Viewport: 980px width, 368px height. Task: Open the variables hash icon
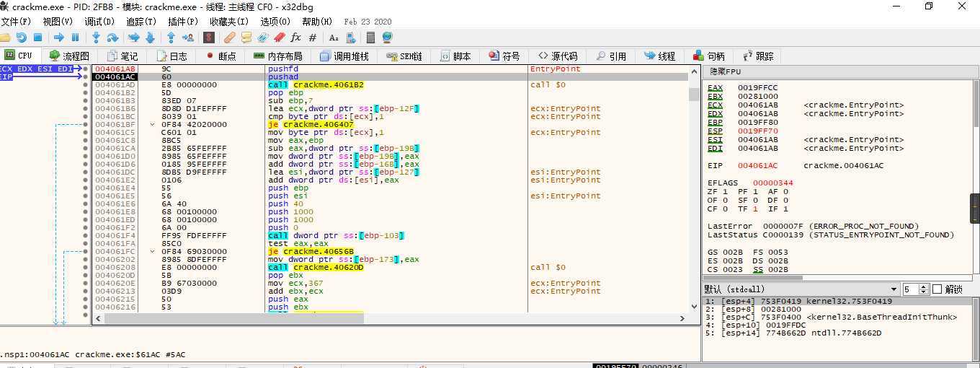click(313, 38)
